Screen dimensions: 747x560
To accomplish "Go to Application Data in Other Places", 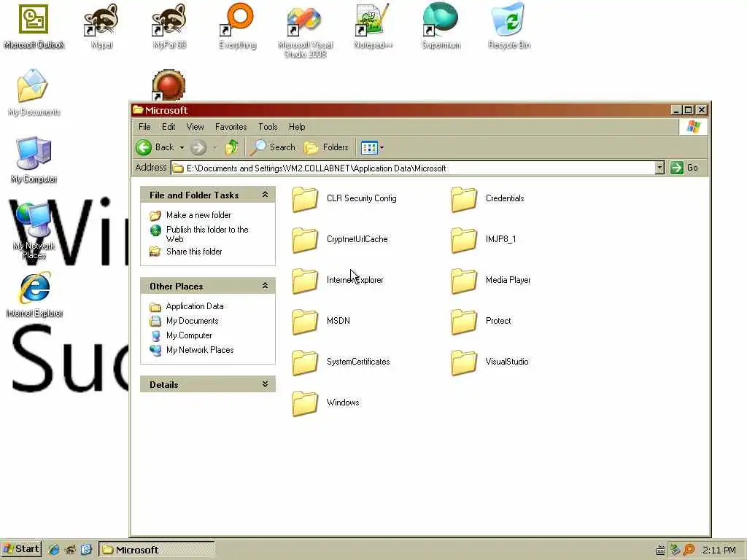I will point(194,306).
